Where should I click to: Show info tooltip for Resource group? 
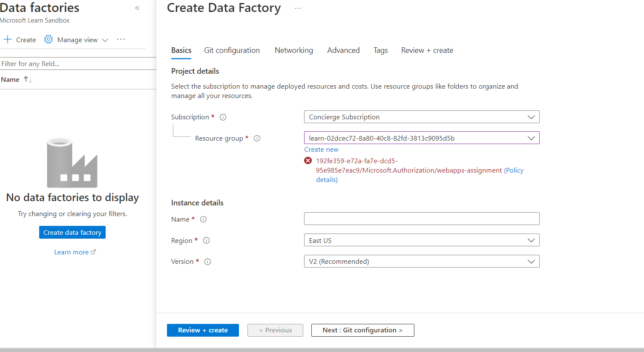click(x=257, y=138)
